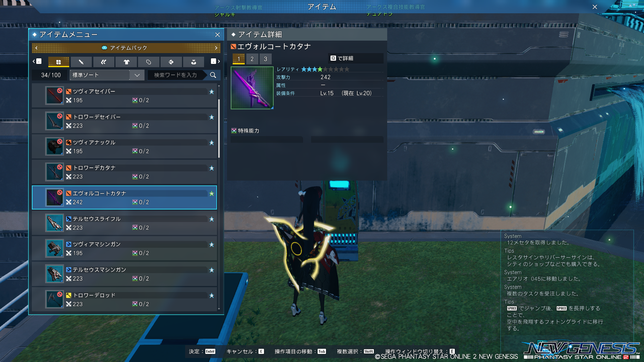Screen dimensions: 644x362
Task: Select the トロワーデロッド weapon thumbnail
Action: (x=54, y=300)
